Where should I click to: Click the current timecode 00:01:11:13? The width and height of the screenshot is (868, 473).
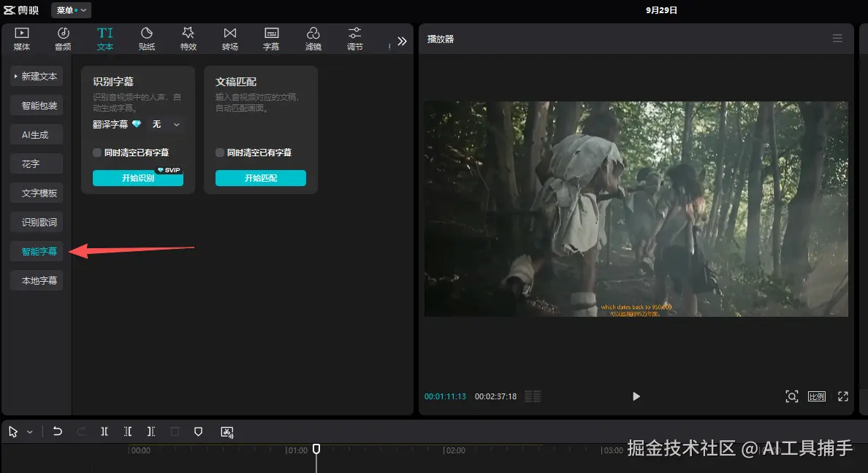tap(445, 396)
